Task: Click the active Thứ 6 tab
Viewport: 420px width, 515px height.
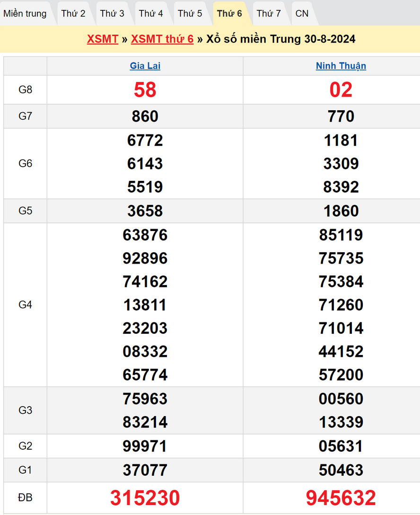Action: 229,14
